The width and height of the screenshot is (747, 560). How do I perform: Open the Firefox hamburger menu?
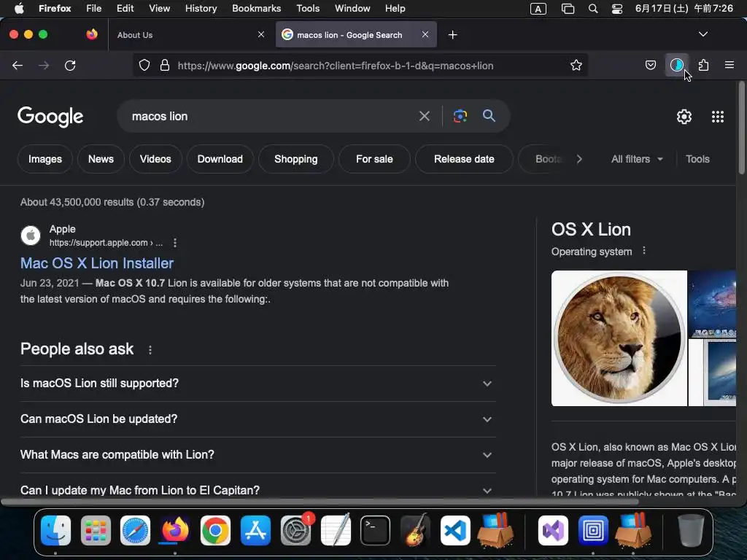tap(729, 65)
